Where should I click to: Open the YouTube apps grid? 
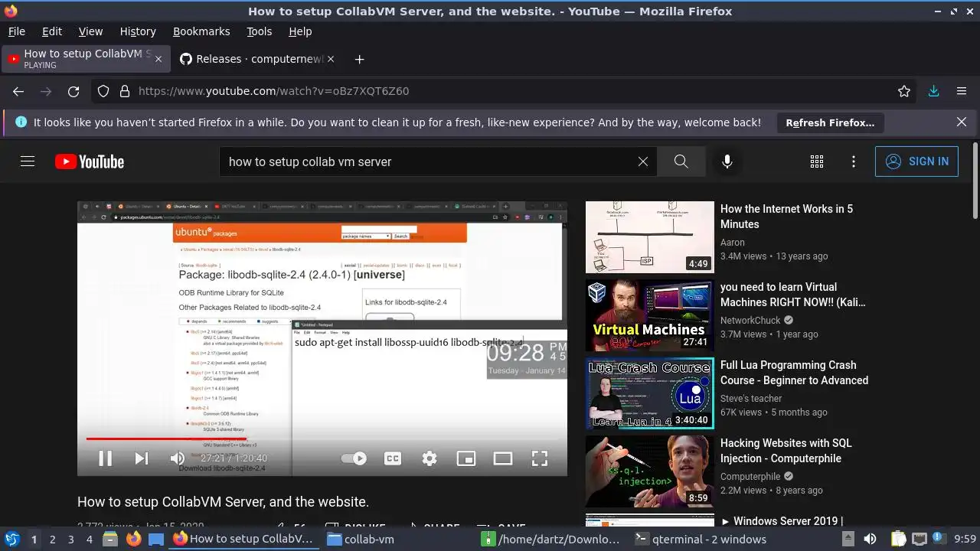(x=817, y=161)
